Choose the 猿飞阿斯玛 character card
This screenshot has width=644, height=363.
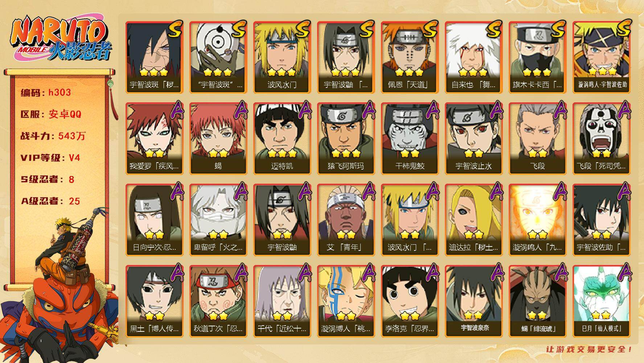[x=346, y=138]
